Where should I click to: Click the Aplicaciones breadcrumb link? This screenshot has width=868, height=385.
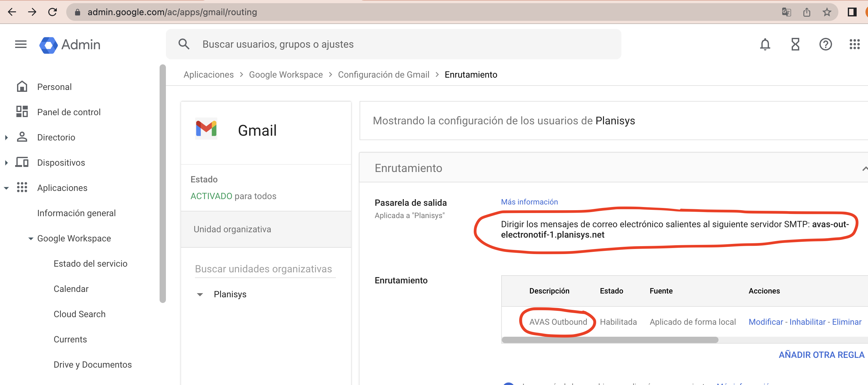[x=208, y=74]
